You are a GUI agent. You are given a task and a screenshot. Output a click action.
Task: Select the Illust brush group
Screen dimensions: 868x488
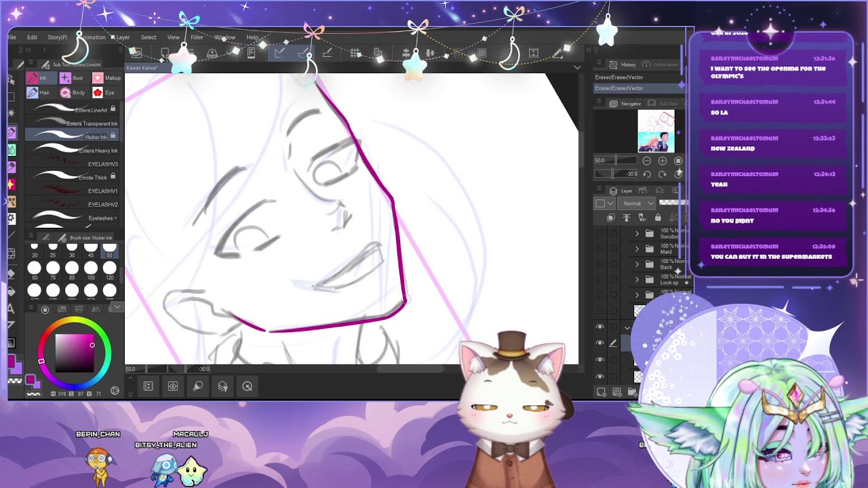(x=73, y=78)
